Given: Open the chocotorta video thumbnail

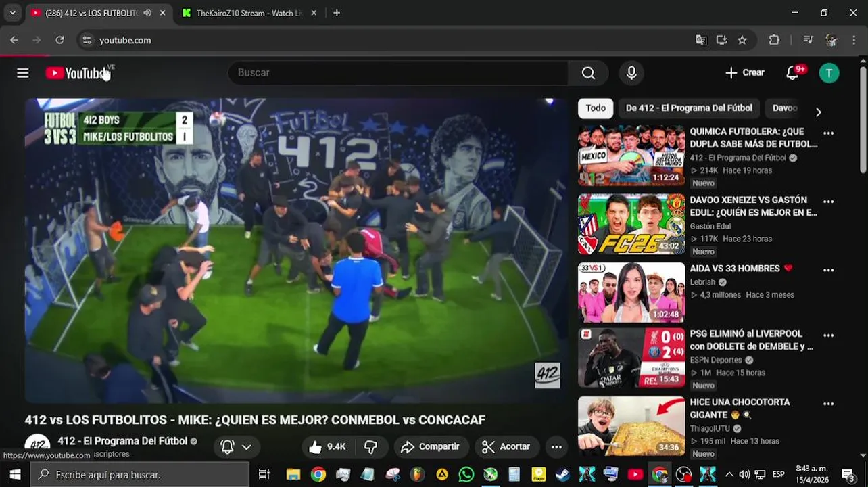Looking at the screenshot, I should [631, 426].
